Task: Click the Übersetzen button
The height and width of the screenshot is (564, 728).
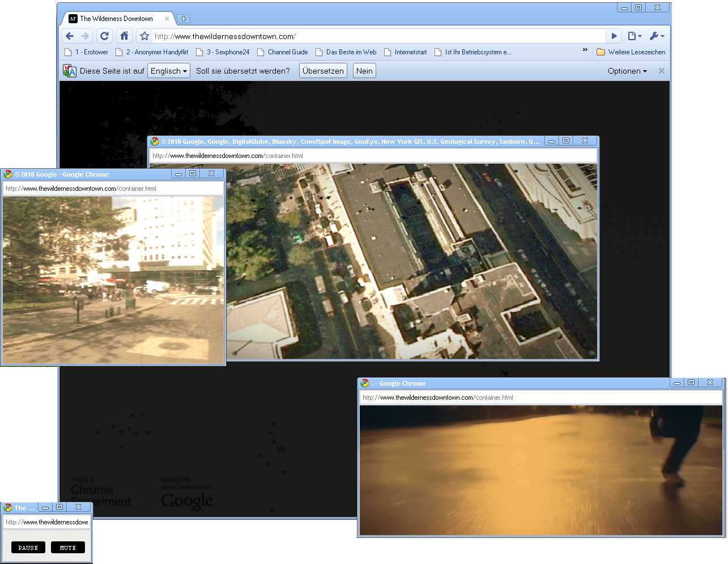Action: pos(323,71)
